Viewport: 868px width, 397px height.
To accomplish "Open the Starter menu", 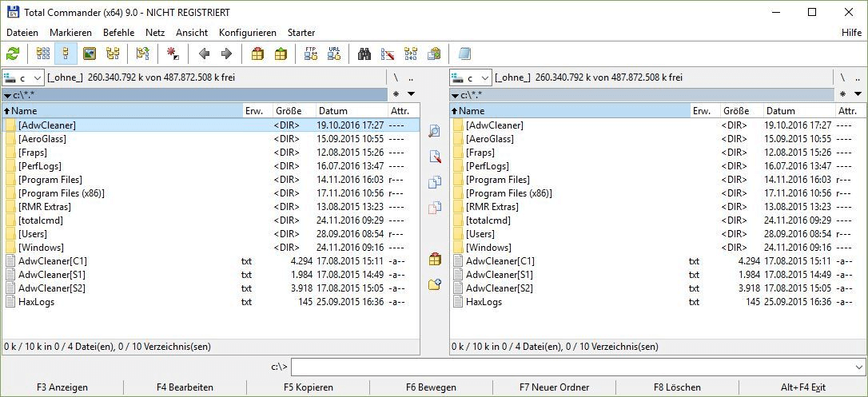I will coord(301,33).
